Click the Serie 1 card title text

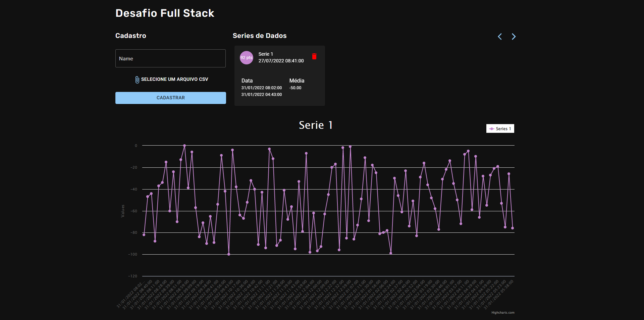coord(266,54)
